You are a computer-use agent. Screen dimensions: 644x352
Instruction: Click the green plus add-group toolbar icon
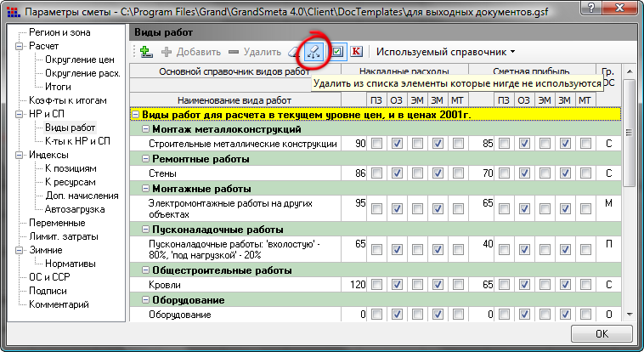pos(146,52)
